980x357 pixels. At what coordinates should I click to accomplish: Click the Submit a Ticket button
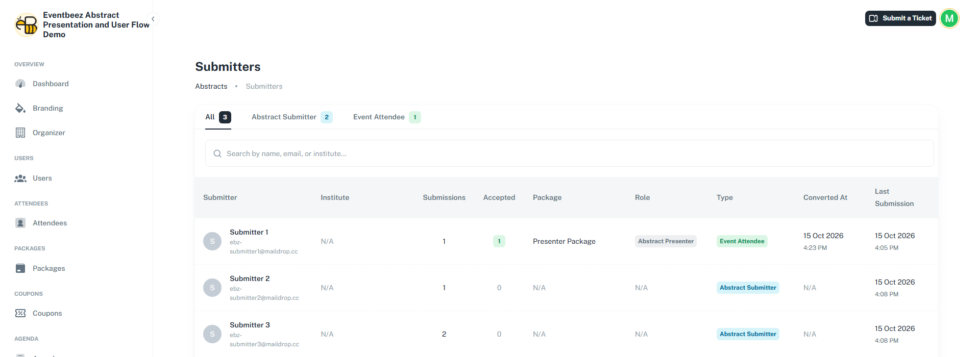(900, 18)
